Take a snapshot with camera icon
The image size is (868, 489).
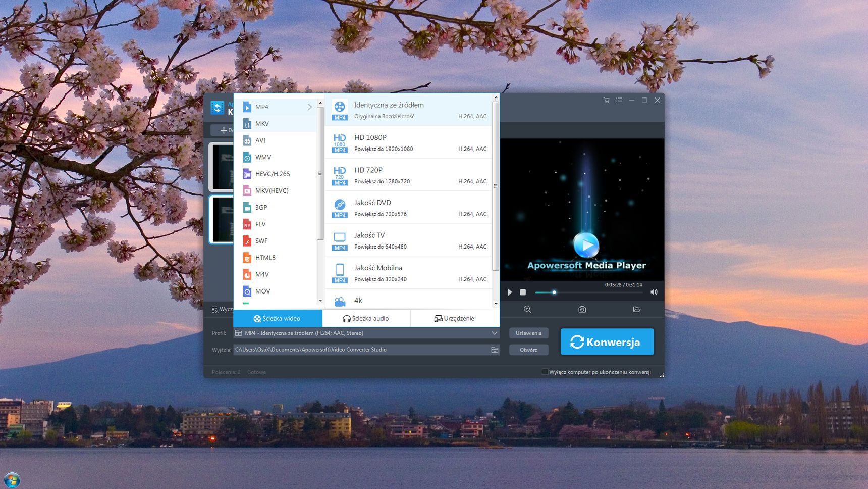(x=582, y=309)
